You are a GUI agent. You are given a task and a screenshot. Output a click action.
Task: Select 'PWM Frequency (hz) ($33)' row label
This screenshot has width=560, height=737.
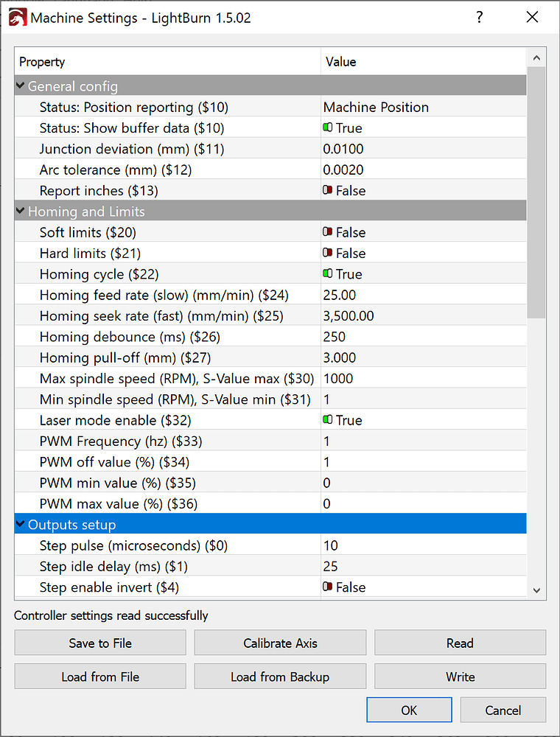[x=121, y=441]
